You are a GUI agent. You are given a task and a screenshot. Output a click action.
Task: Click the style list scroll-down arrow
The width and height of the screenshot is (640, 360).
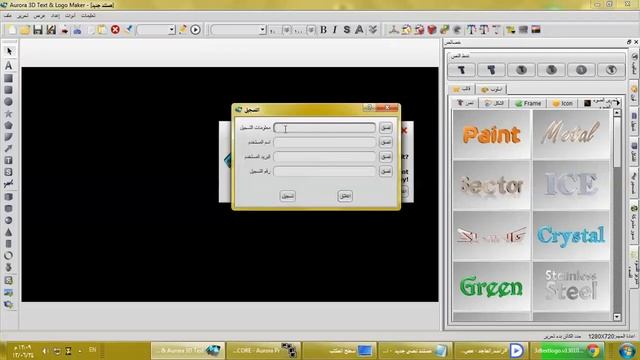coord(617,317)
